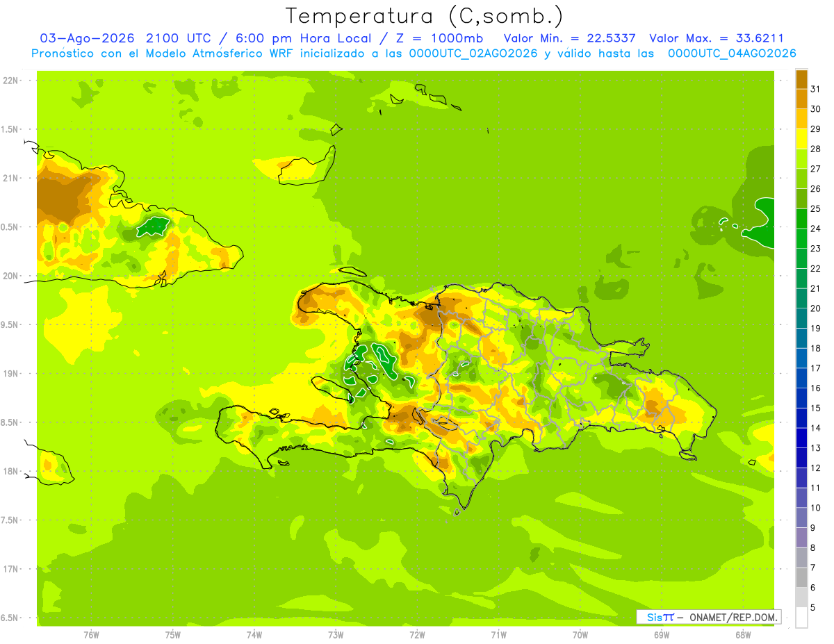834x644 pixels.
Task: Click "Valor Min. = 22.5337"
Action: (570, 38)
